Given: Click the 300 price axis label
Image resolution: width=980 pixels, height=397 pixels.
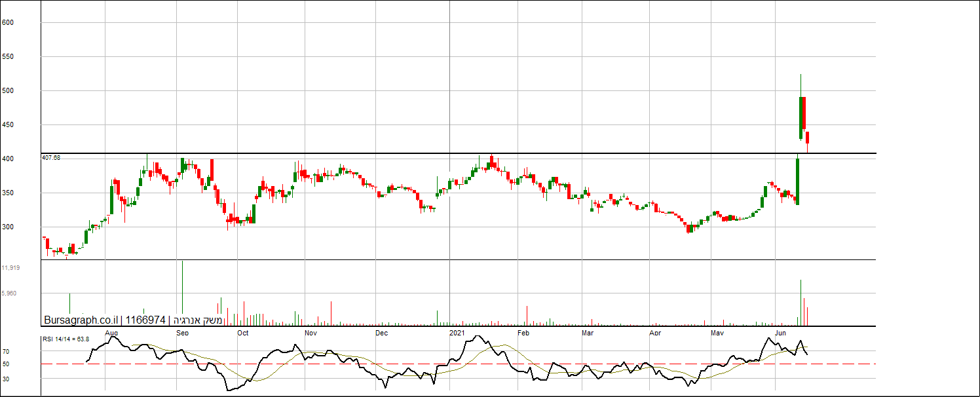Looking at the screenshot, I should [x=8, y=227].
